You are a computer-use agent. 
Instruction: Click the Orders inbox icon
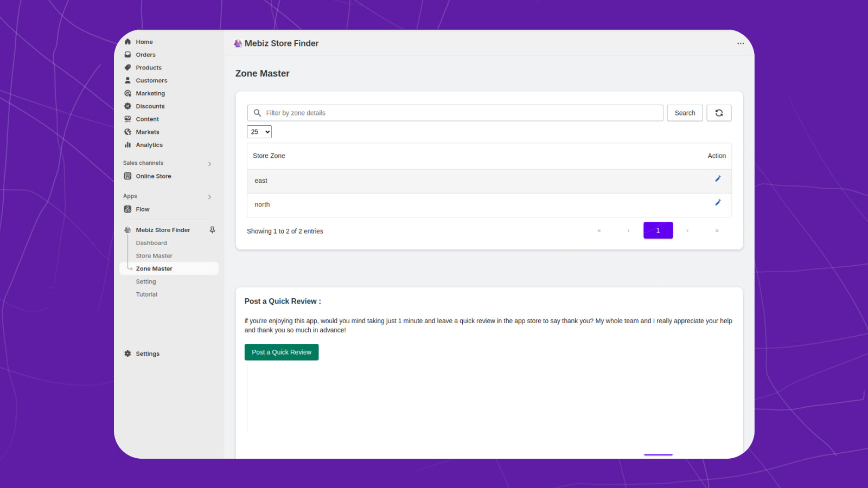pyautogui.click(x=127, y=55)
